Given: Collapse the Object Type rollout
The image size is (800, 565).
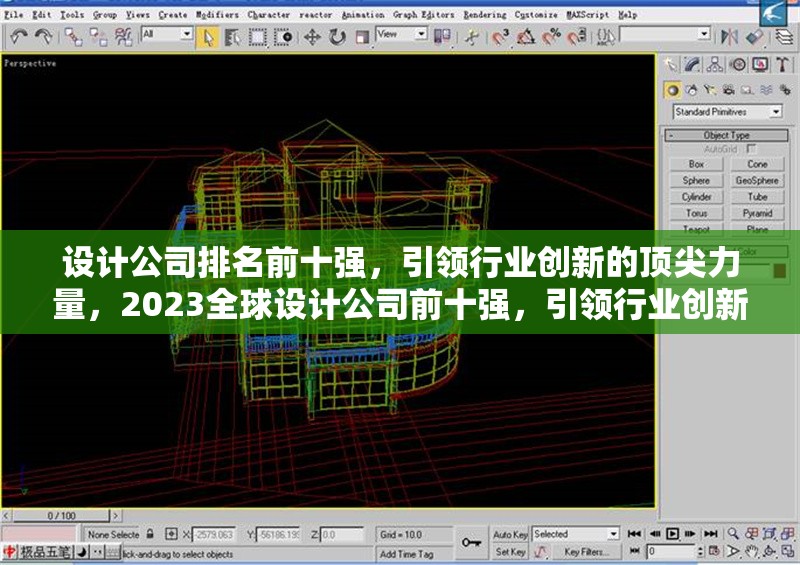Looking at the screenshot, I should tap(726, 135).
